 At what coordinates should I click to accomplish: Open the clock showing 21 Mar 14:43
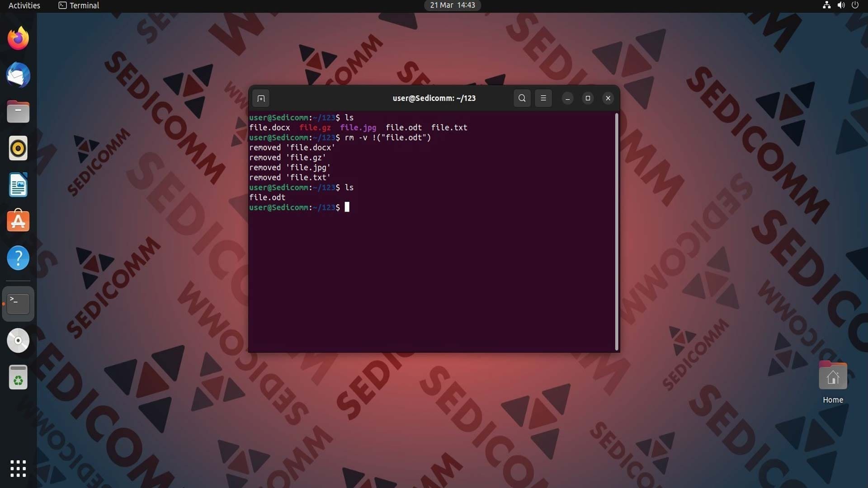[x=453, y=5]
